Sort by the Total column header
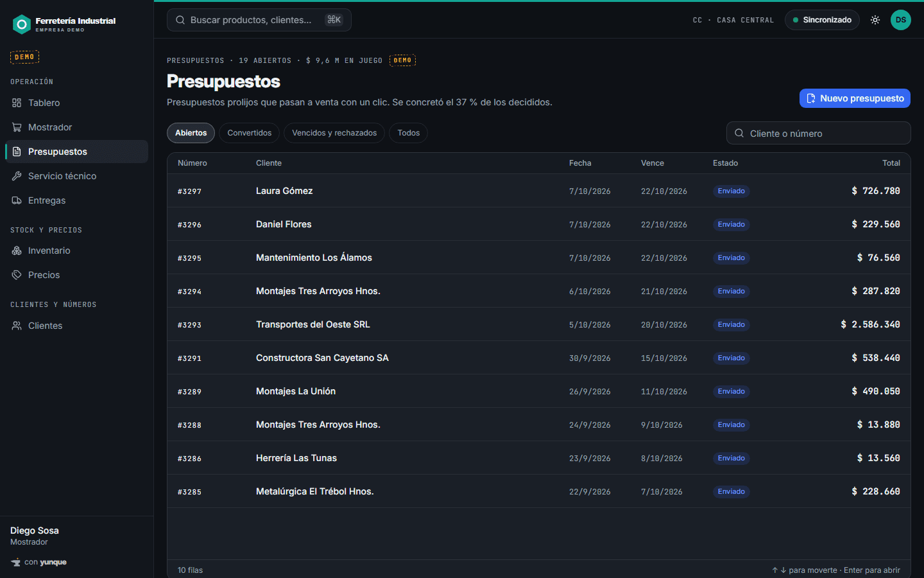This screenshot has width=924, height=578. click(891, 163)
